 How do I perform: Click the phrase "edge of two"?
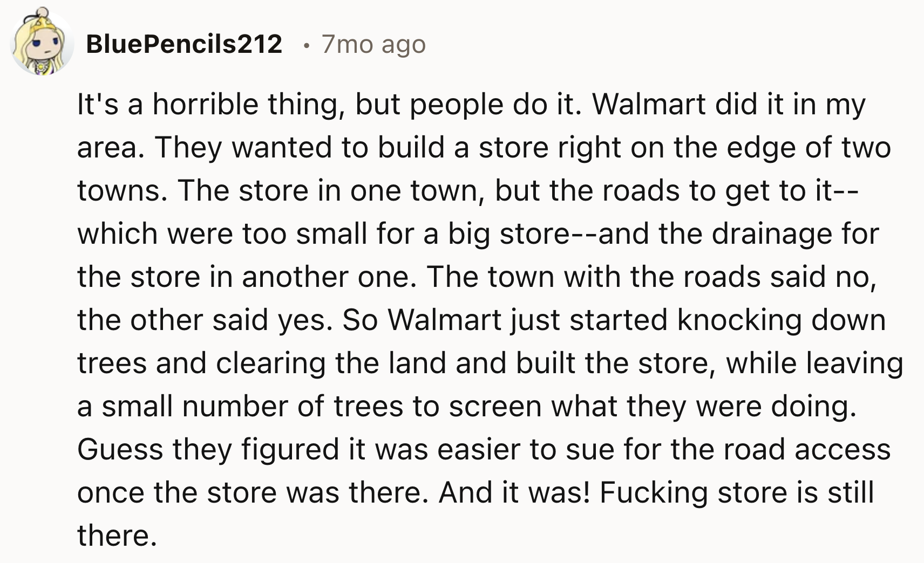tap(808, 147)
